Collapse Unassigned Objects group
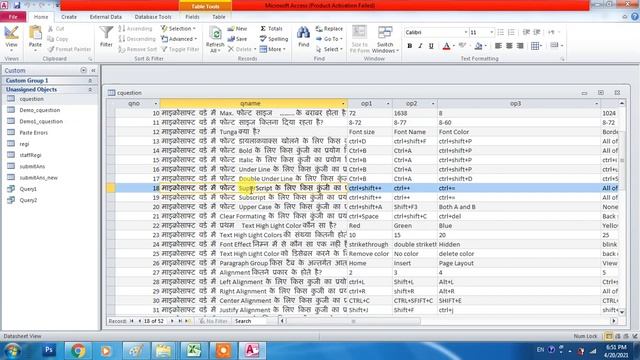The image size is (640, 360). pos(90,89)
